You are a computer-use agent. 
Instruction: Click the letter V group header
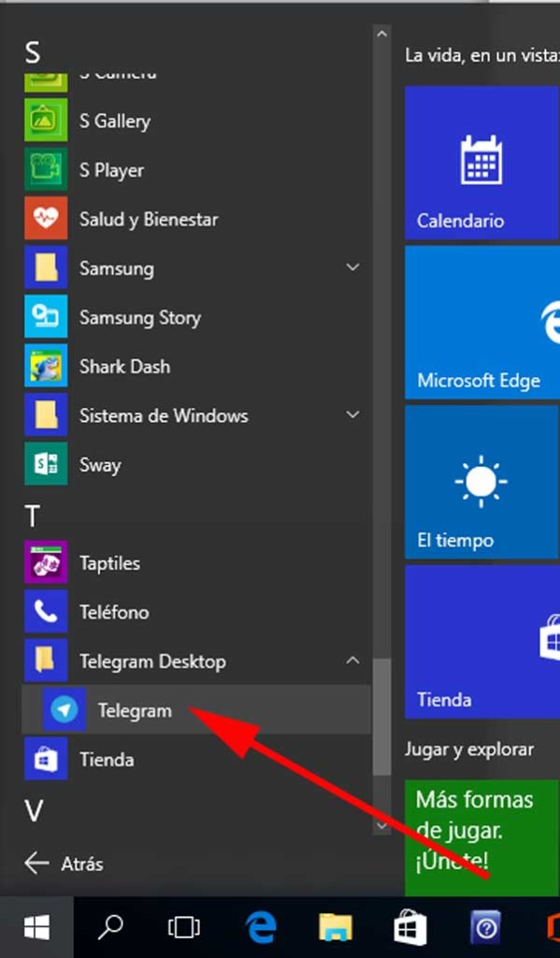34,811
